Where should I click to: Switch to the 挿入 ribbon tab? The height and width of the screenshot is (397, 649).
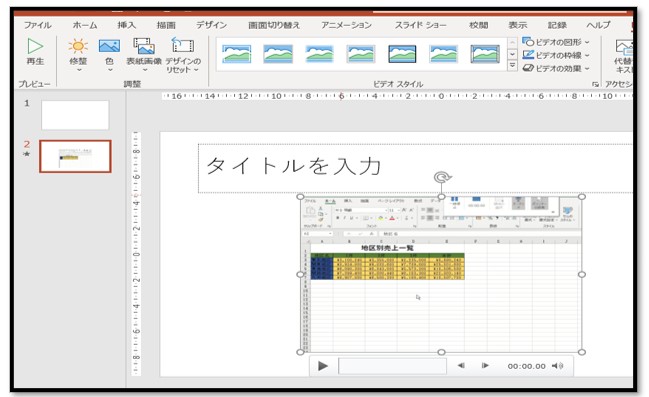[126, 25]
